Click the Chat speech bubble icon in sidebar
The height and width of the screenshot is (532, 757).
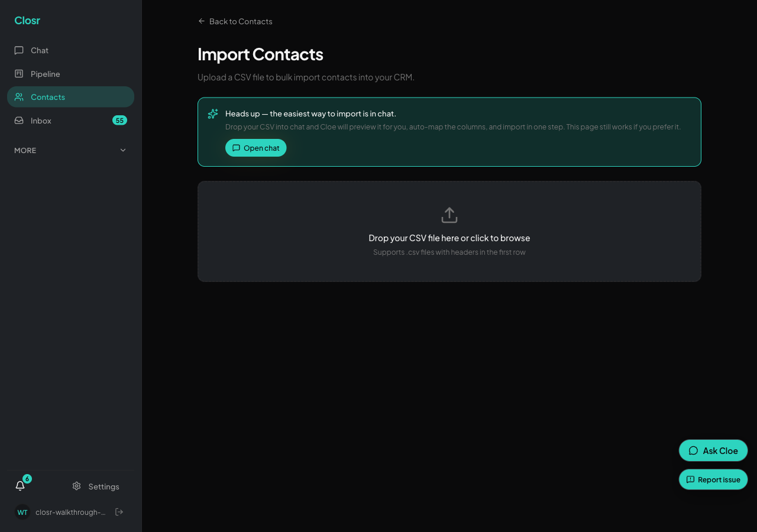[x=19, y=50]
